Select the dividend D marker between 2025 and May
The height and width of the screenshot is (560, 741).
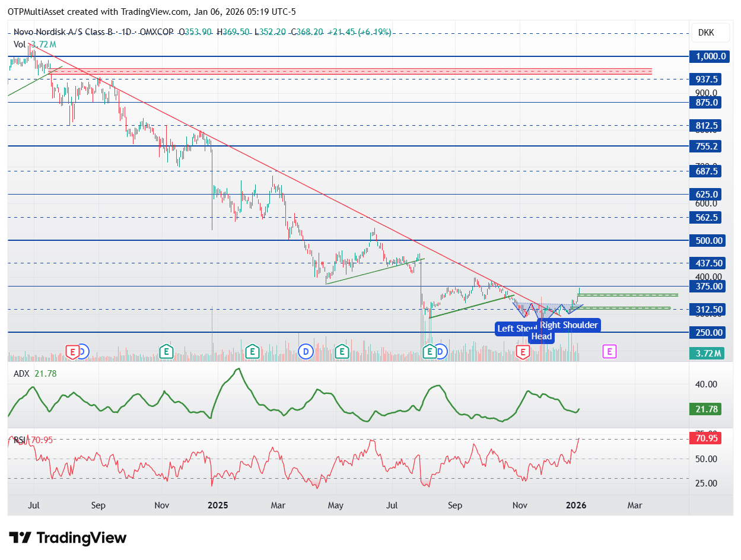point(306,352)
